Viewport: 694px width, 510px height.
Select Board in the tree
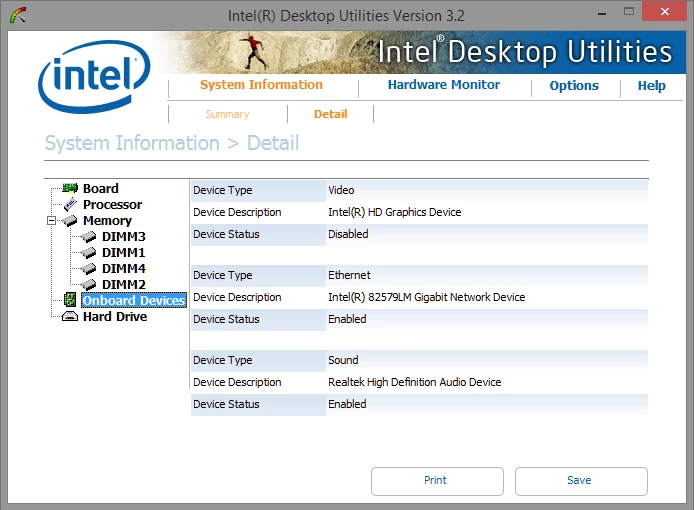101,189
